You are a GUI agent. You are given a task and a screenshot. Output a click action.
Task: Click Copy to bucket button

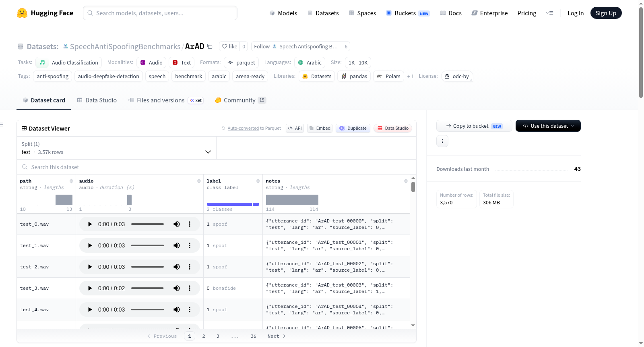474,126
